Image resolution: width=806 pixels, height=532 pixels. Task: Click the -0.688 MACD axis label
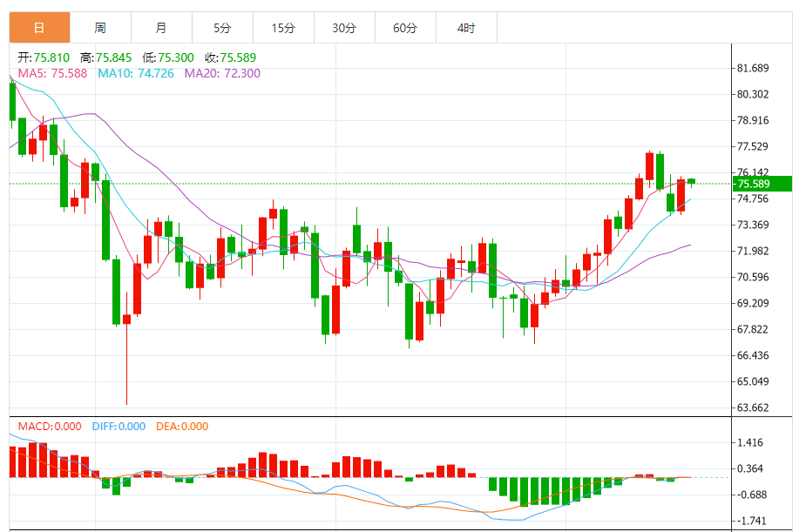coord(750,495)
